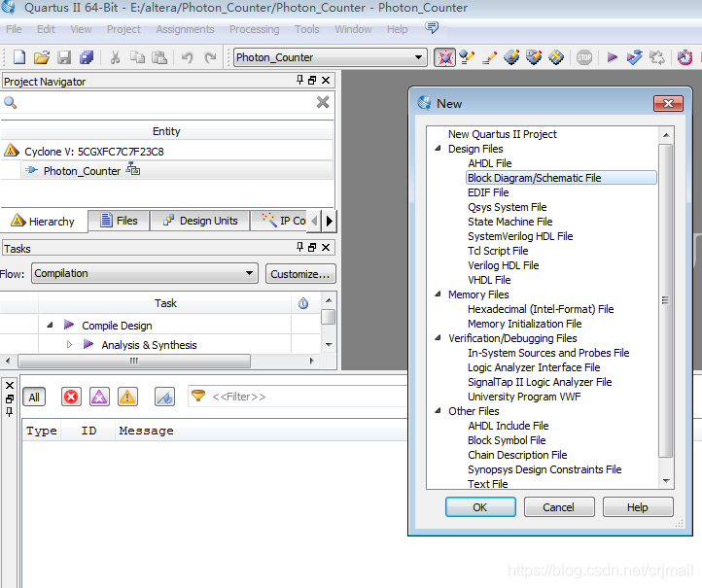
Task: Click the message filter funnel icon
Action: point(198,396)
